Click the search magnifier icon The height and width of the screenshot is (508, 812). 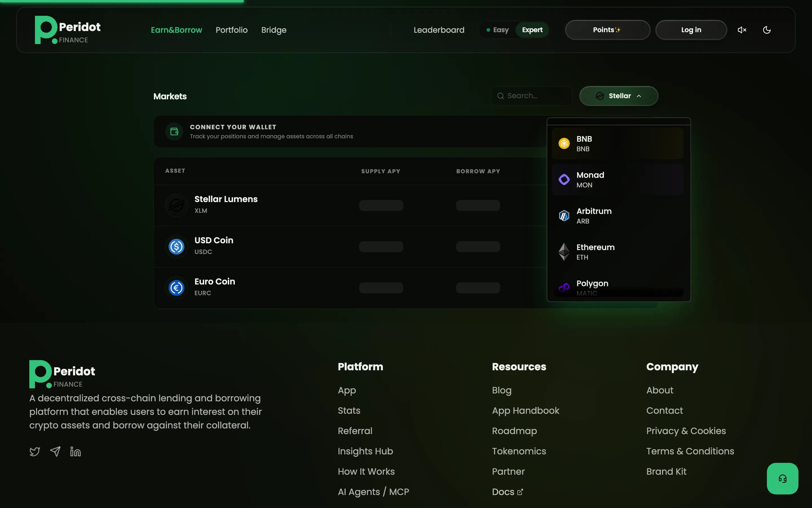click(x=501, y=96)
